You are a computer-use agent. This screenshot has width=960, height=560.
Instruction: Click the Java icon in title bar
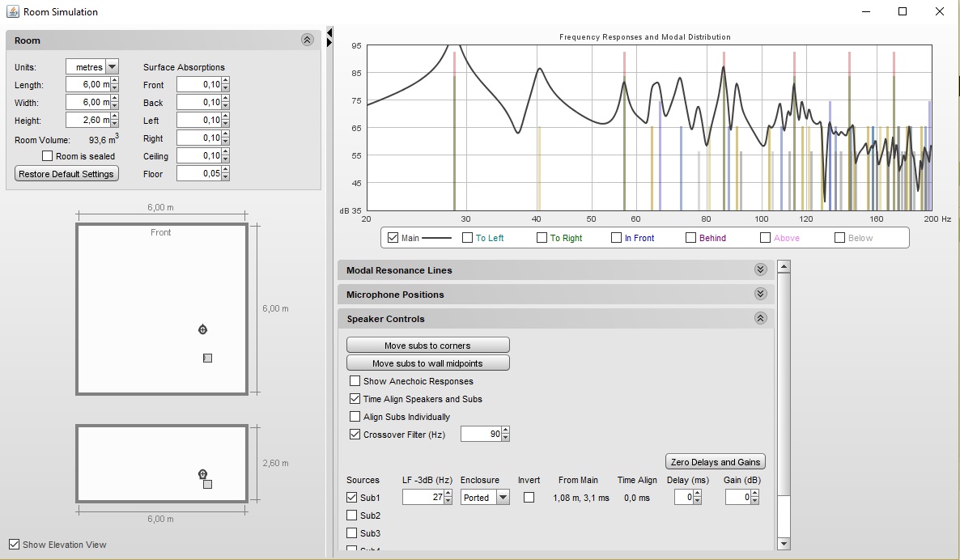coord(12,11)
